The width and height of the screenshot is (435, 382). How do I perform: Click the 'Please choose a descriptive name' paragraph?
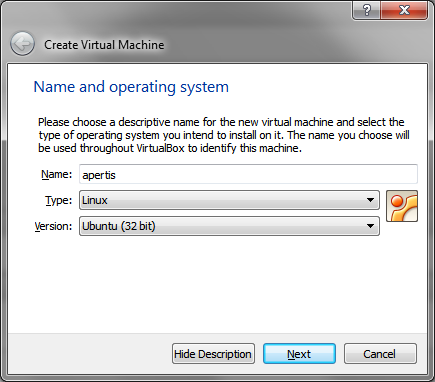pos(224,135)
